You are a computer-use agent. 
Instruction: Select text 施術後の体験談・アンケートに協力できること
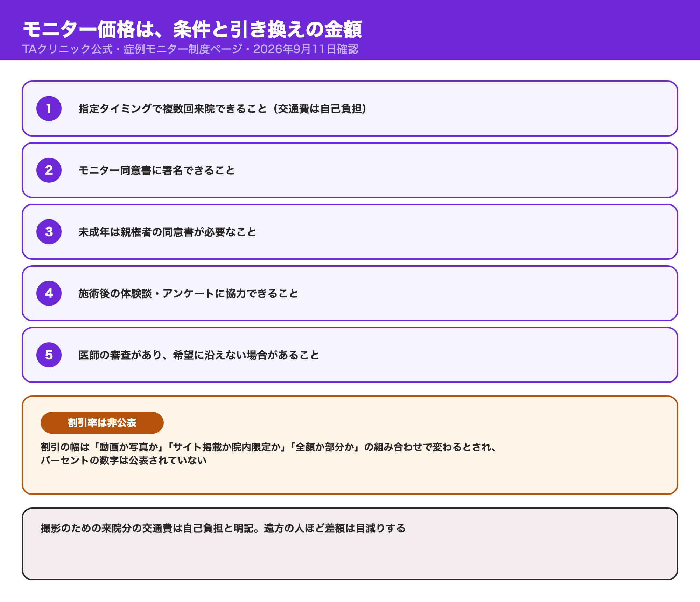tap(188, 294)
